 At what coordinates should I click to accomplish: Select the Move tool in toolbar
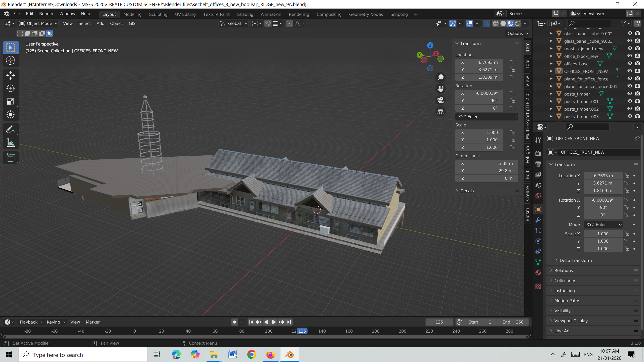[x=11, y=75]
